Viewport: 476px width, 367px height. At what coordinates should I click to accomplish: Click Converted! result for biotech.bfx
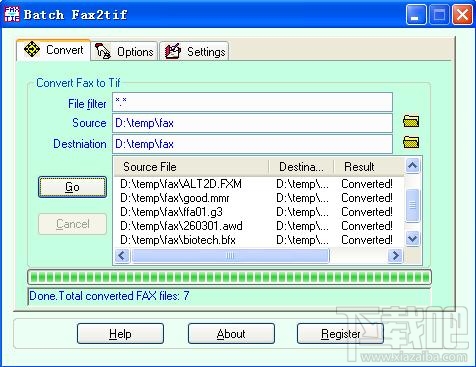click(367, 240)
